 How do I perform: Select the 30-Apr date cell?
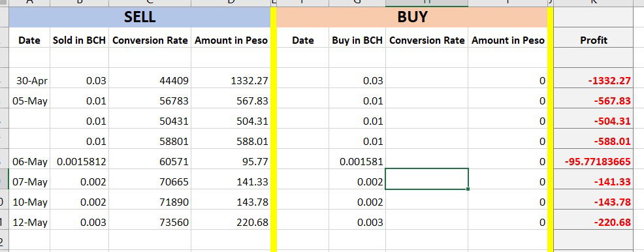click(29, 80)
